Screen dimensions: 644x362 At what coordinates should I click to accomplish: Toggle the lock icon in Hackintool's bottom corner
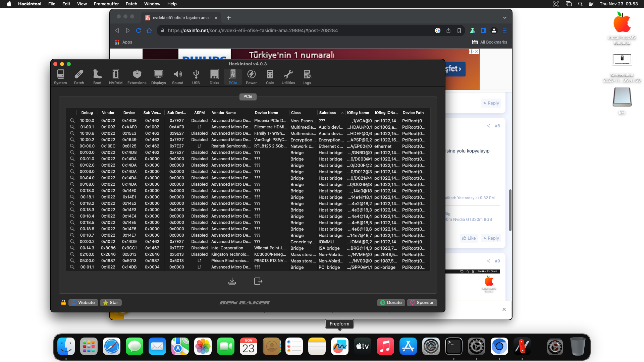click(63, 302)
